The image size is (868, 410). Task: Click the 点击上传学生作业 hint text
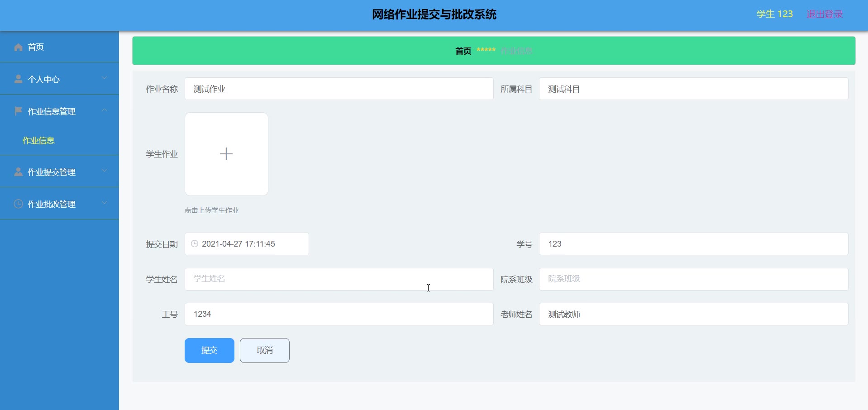212,210
